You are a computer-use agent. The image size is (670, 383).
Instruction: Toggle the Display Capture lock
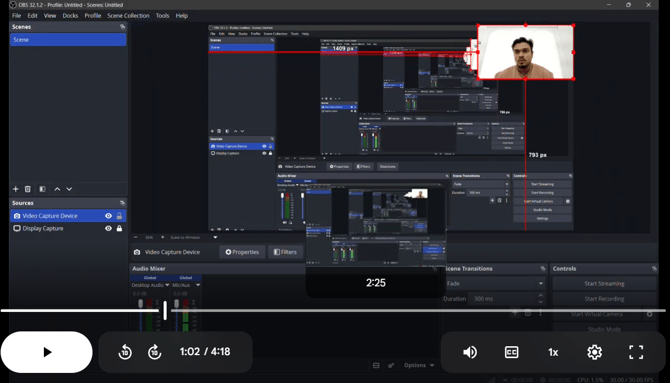click(x=119, y=228)
